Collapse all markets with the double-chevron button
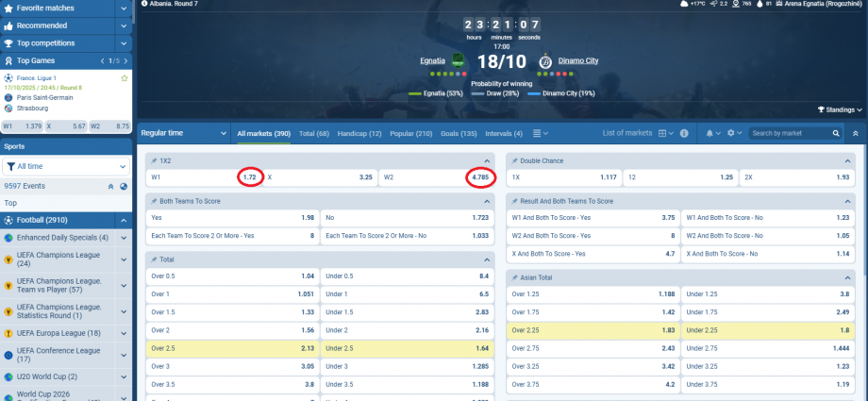 [x=856, y=133]
